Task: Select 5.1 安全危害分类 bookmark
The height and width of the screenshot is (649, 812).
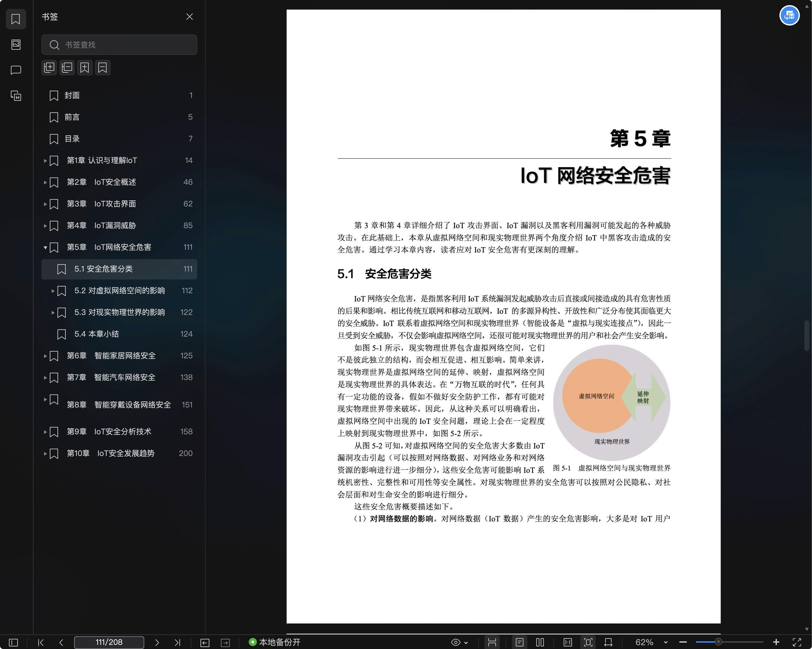Action: pyautogui.click(x=119, y=269)
